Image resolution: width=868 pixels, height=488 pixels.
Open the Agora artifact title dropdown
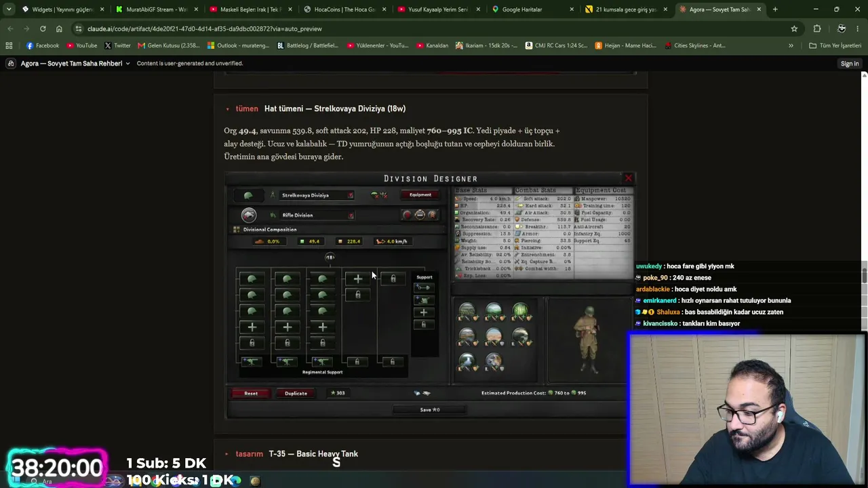tap(127, 64)
